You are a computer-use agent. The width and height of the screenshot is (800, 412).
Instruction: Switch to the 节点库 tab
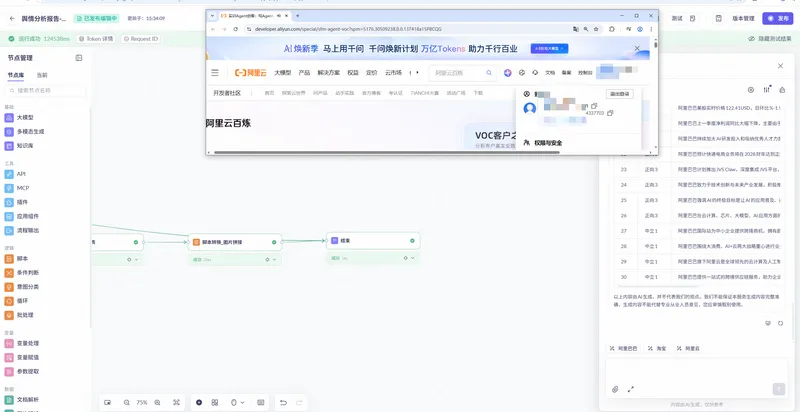click(15, 75)
